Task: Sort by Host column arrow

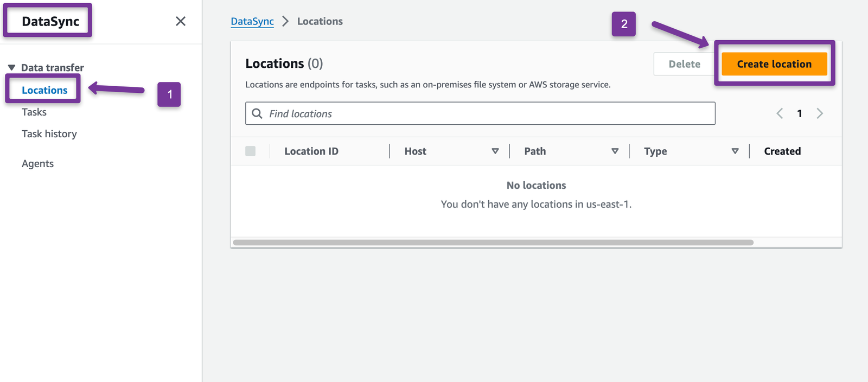Action: point(495,151)
